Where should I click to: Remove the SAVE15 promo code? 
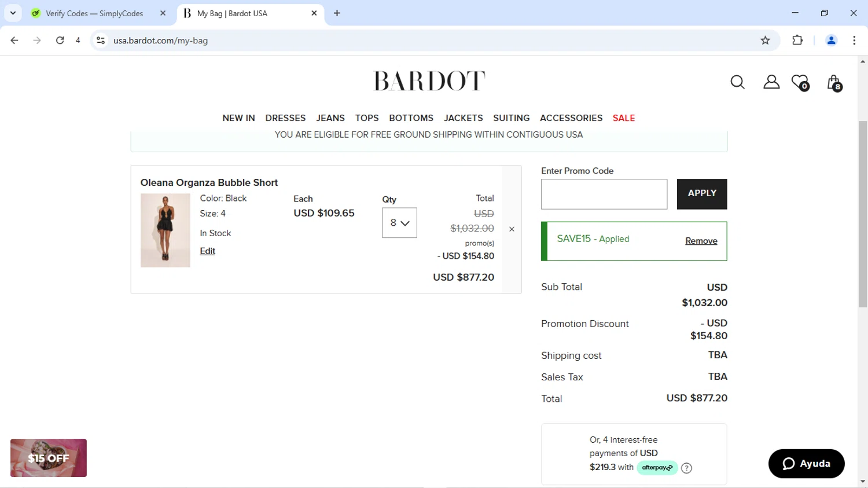[701, 241]
